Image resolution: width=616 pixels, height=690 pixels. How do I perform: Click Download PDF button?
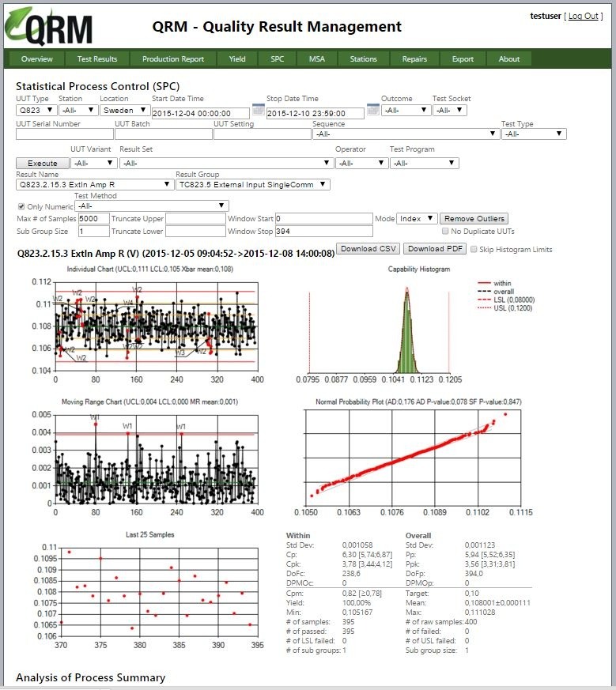click(x=435, y=249)
